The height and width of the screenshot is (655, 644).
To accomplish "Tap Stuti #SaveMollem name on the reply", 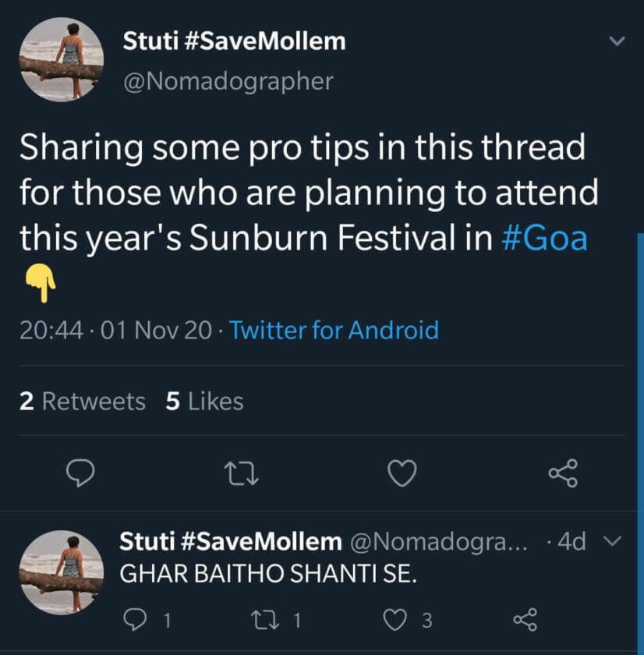I will point(230,541).
